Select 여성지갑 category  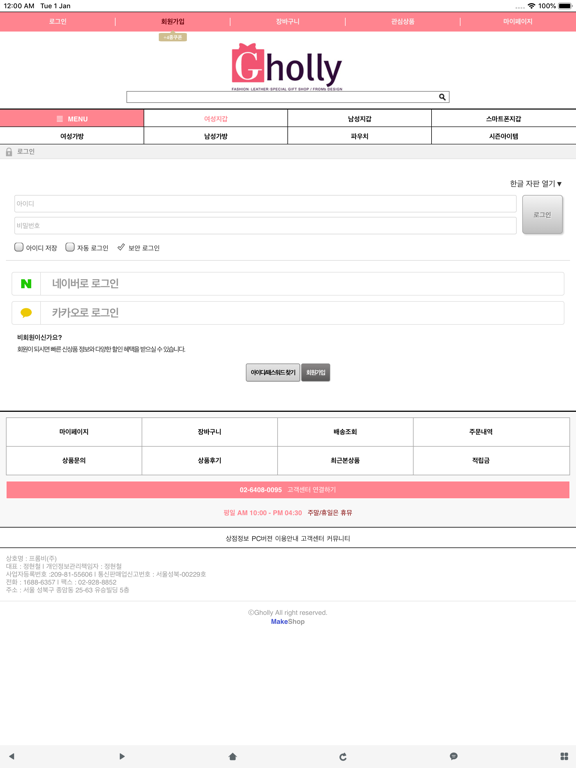coord(216,119)
